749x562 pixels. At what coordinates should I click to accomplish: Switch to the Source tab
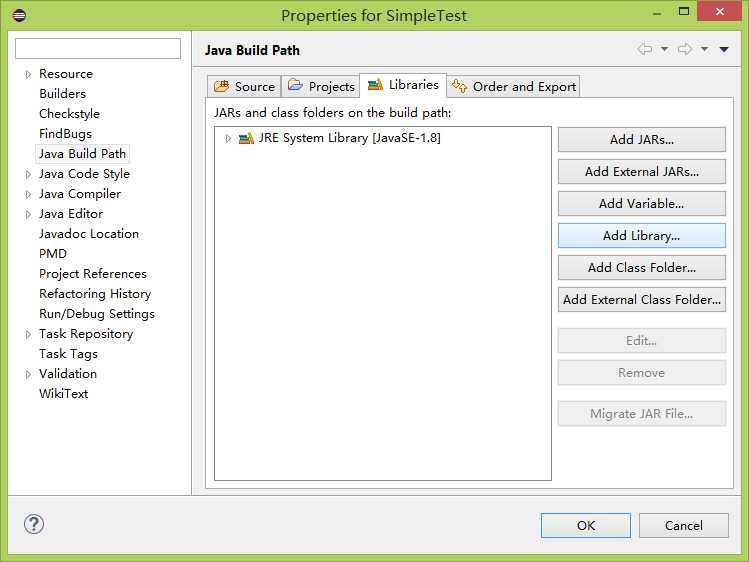(x=244, y=86)
